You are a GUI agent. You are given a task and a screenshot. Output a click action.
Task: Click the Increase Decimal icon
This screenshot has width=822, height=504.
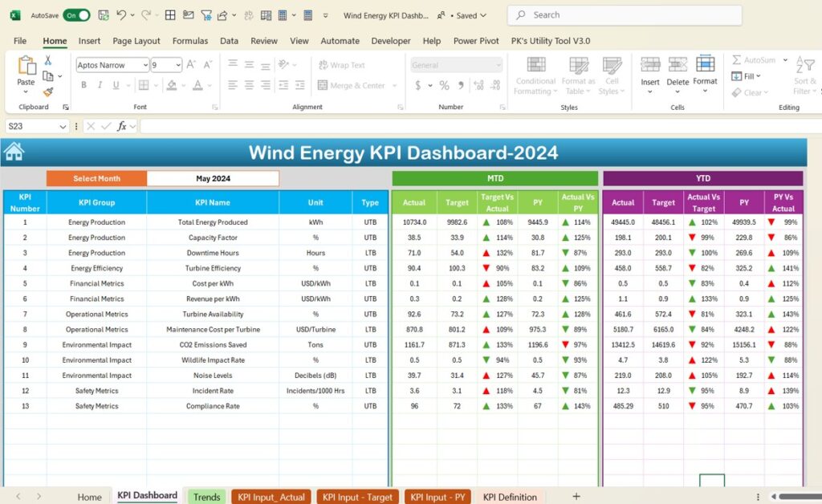click(x=478, y=85)
